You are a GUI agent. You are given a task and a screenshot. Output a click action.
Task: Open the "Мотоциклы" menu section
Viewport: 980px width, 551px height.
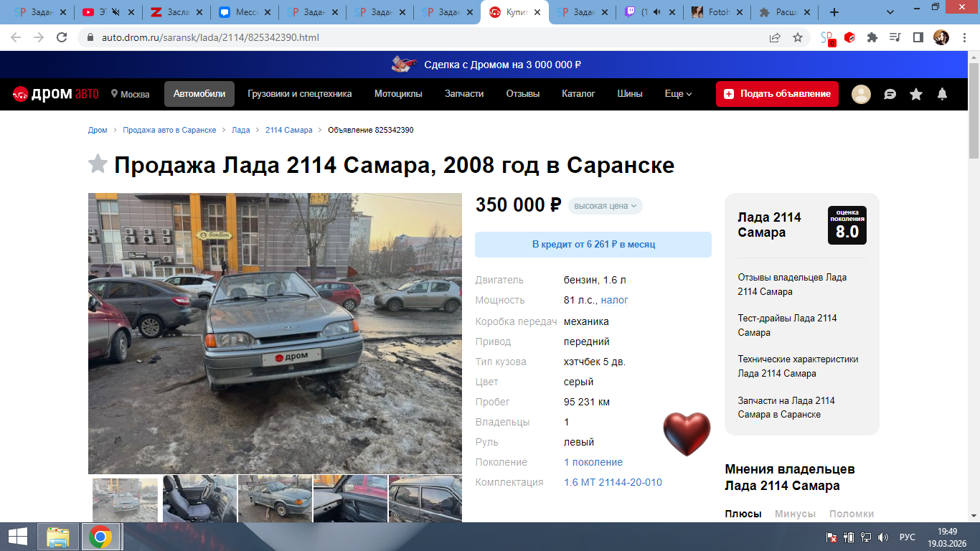(x=398, y=94)
